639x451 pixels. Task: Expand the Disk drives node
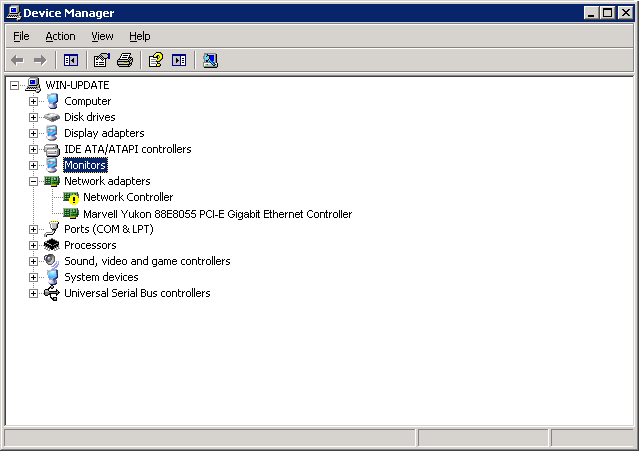pos(33,117)
